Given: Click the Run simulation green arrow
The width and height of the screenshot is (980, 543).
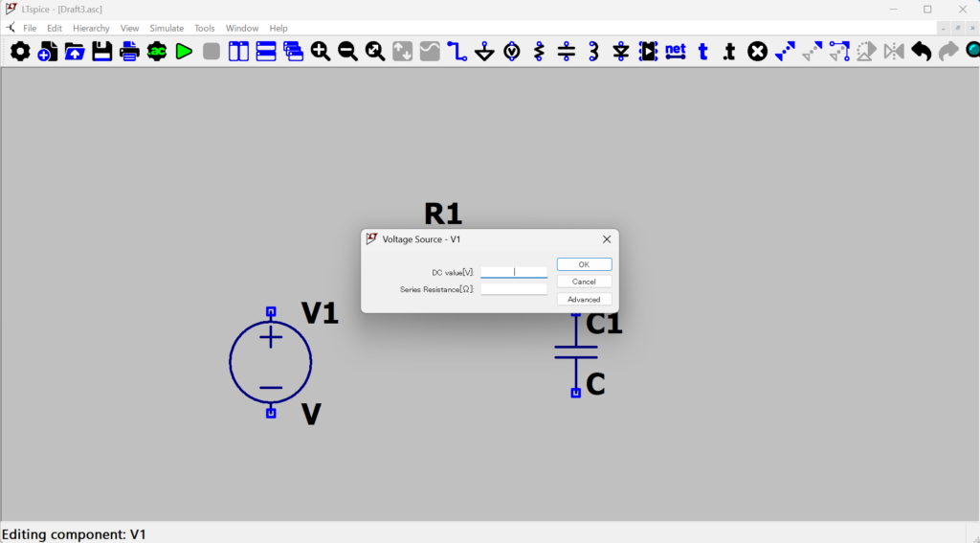Looking at the screenshot, I should (x=184, y=51).
